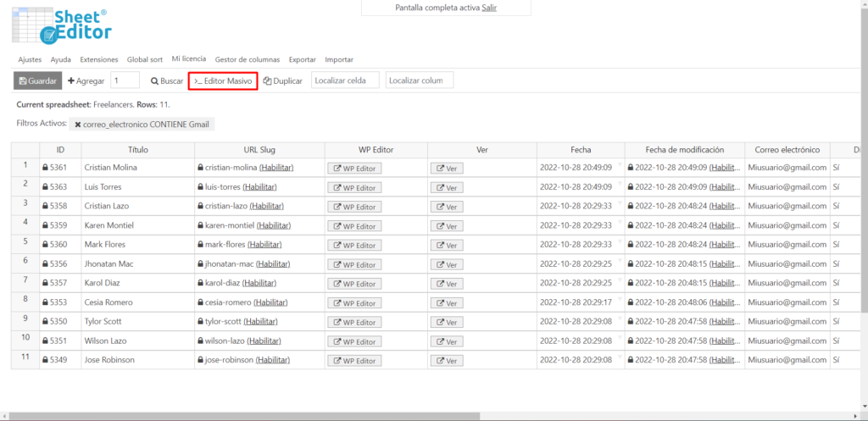Click lock icon beside karen-montiel slug

200,225
